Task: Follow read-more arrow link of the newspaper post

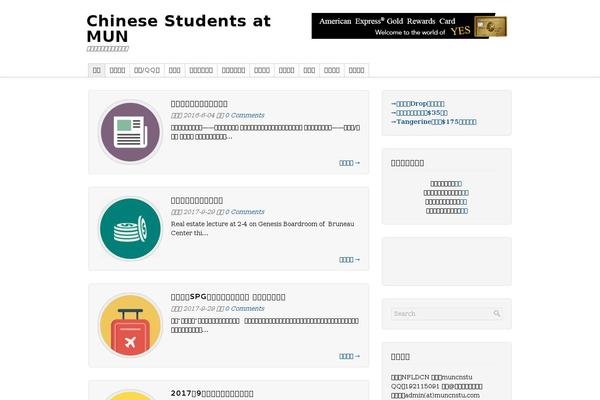Action: 349,163
